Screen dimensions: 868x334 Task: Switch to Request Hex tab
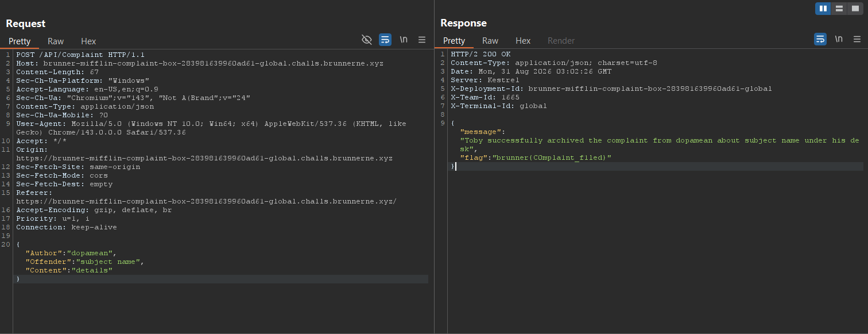[x=88, y=41]
